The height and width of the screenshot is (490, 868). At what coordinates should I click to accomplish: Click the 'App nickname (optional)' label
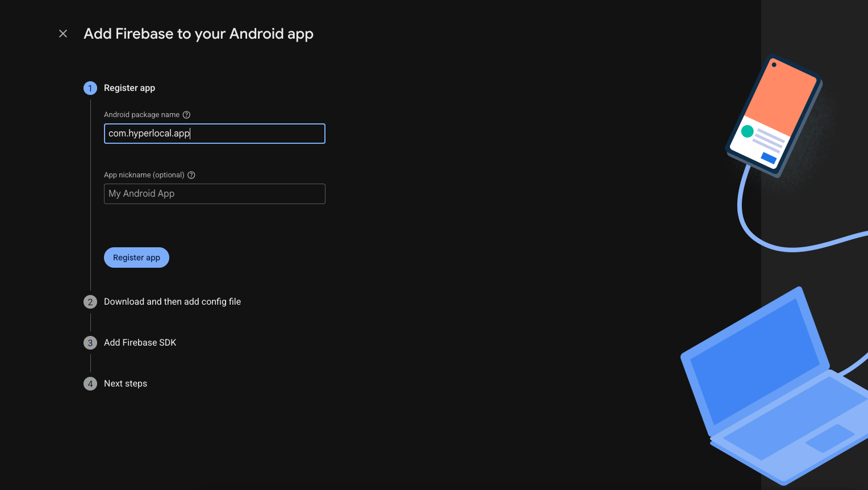(144, 175)
